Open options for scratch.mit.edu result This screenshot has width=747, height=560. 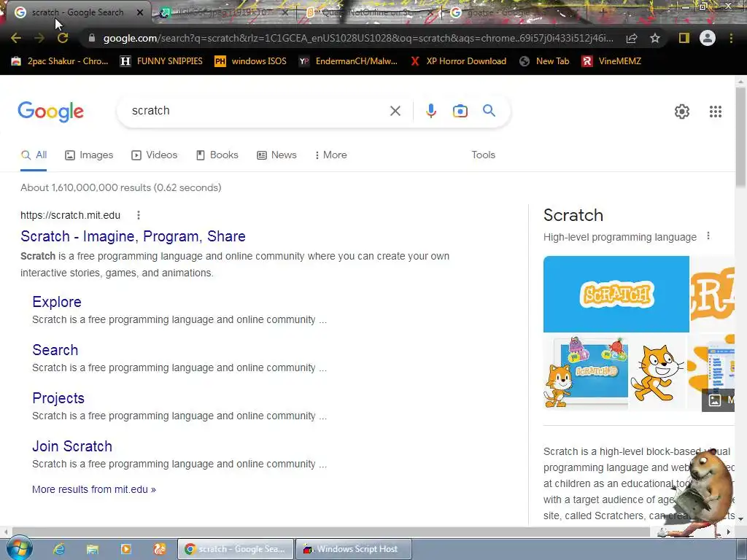click(x=139, y=215)
